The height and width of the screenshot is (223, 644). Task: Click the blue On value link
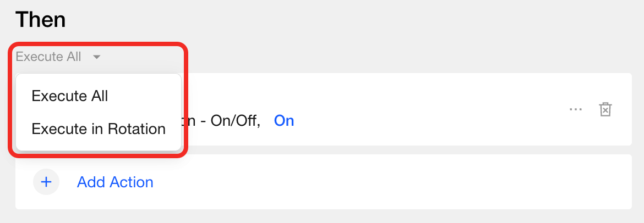click(284, 120)
